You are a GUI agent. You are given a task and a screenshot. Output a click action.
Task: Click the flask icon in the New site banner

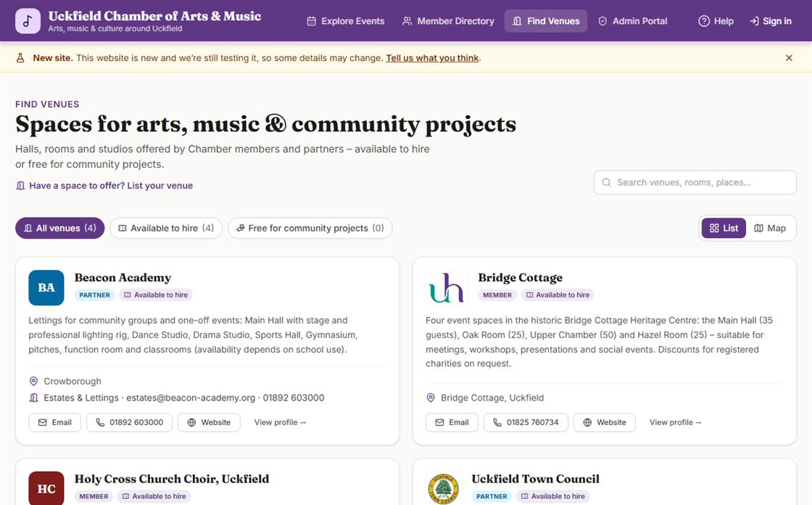tap(20, 58)
